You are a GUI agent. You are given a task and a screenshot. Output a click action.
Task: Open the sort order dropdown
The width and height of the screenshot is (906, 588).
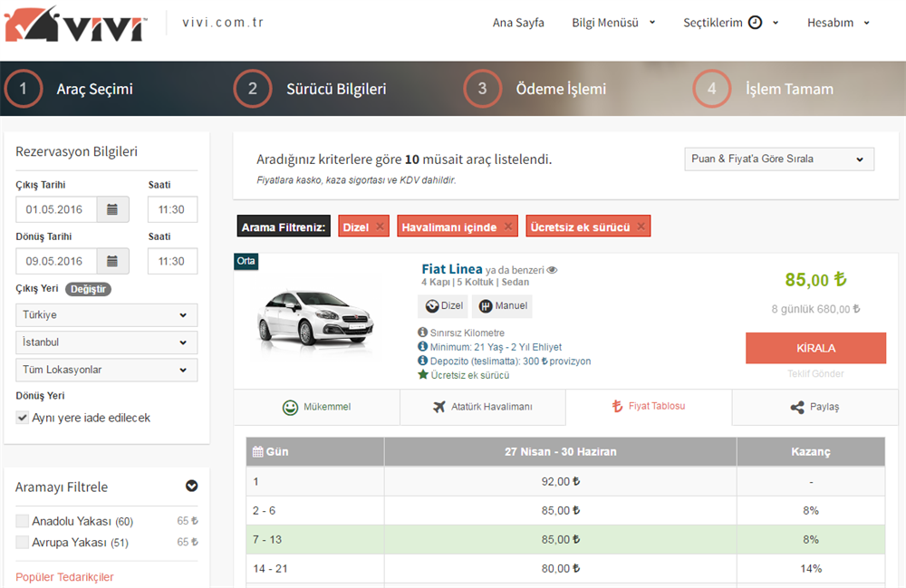tap(778, 159)
